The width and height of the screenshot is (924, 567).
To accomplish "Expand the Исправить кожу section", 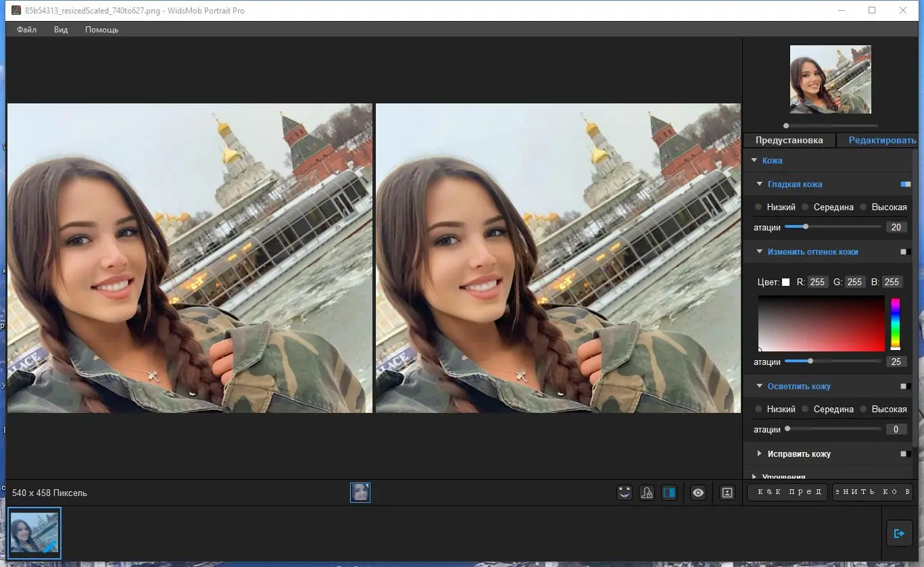I will [759, 453].
